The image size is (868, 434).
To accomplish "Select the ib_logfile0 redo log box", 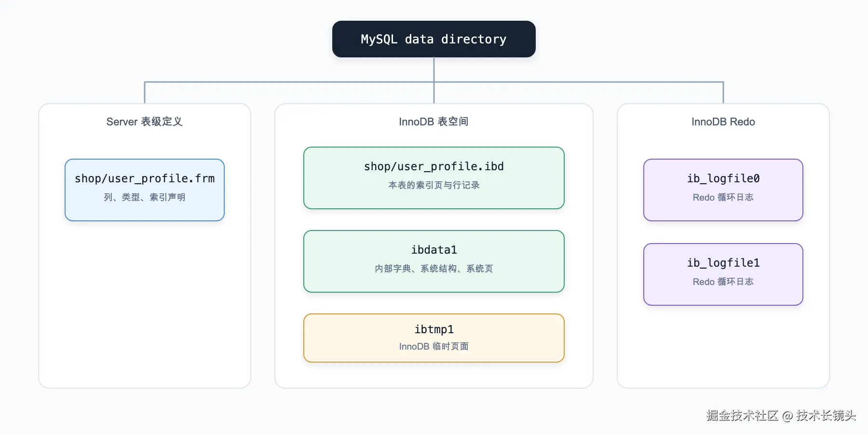I will [723, 190].
